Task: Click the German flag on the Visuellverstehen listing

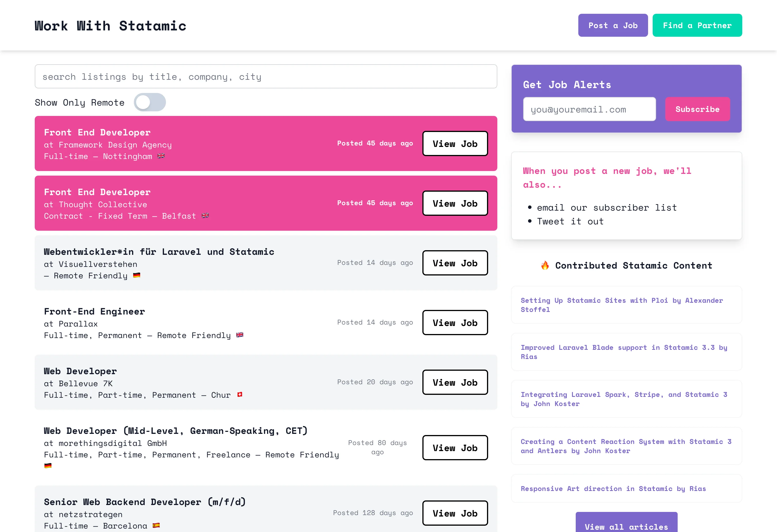Action: coord(137,275)
